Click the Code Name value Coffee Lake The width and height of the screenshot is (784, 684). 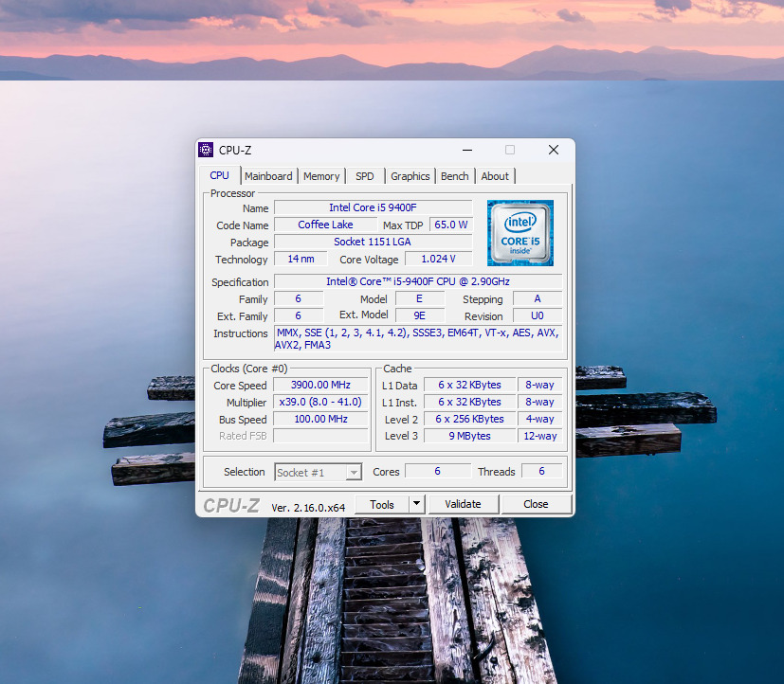click(x=325, y=225)
